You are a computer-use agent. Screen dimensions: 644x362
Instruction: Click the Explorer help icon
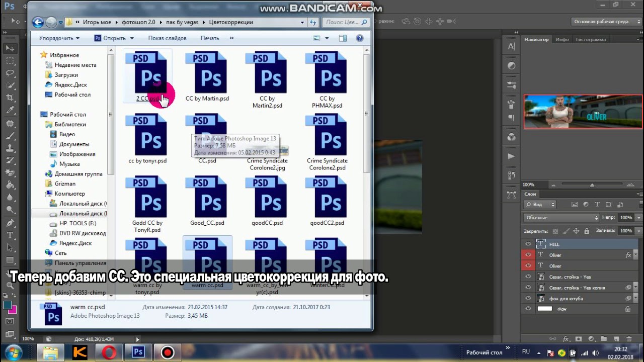360,38
